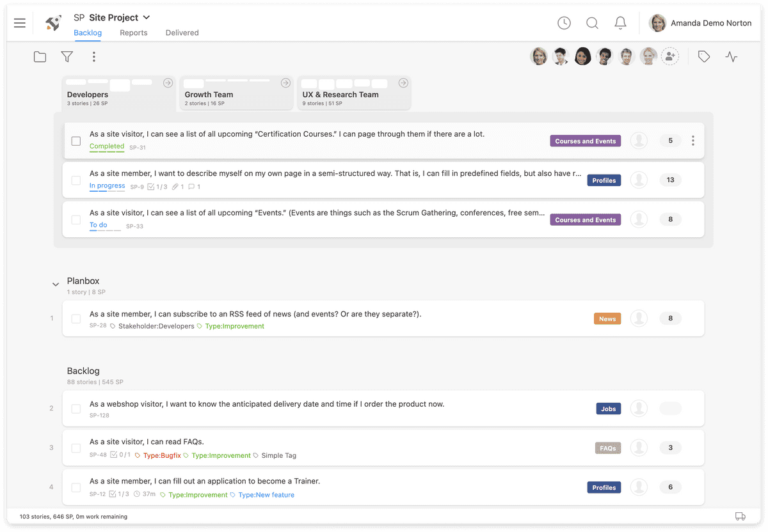Click the delivery truck icon in status bar

(x=740, y=516)
